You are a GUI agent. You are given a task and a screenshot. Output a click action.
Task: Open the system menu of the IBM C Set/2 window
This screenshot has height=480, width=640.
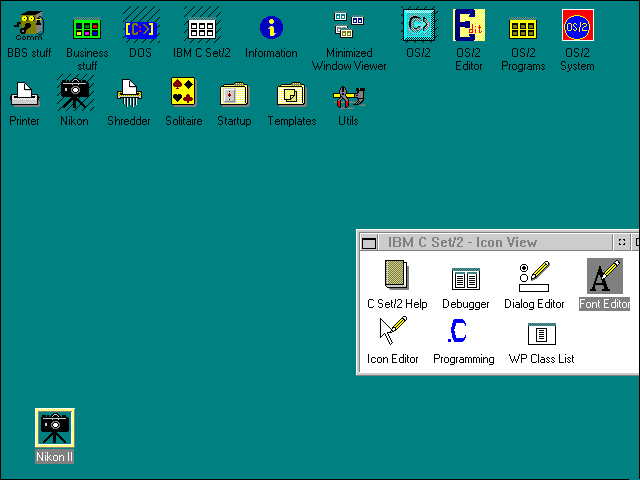[x=369, y=242]
